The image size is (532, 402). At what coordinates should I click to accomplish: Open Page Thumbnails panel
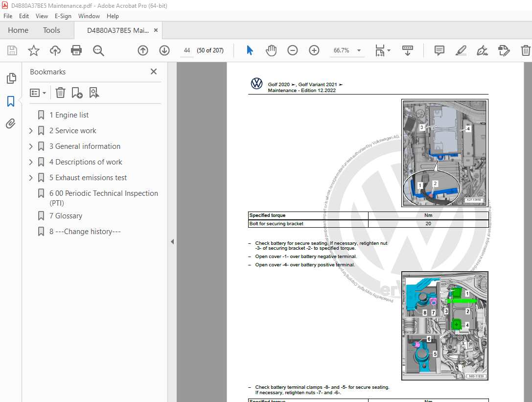pyautogui.click(x=11, y=78)
